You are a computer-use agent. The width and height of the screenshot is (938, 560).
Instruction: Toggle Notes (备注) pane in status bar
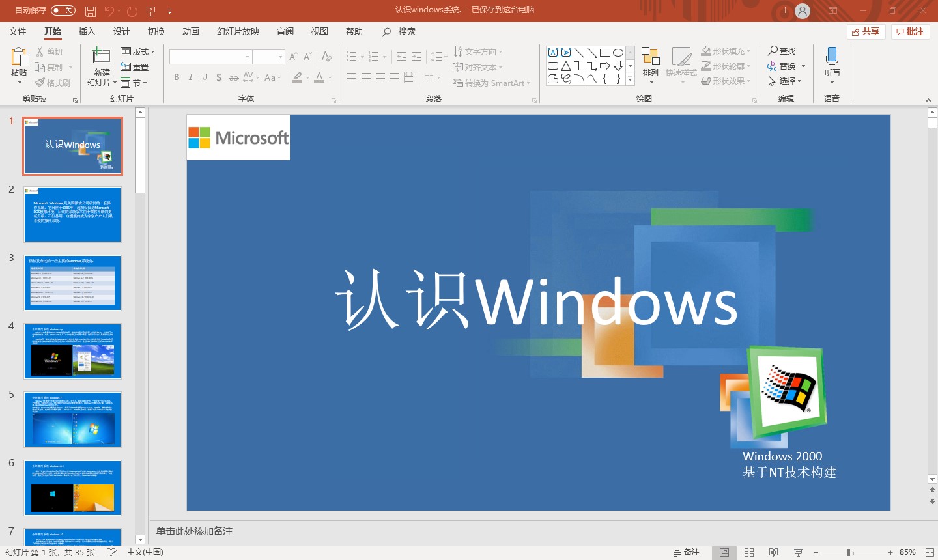pyautogui.click(x=687, y=552)
